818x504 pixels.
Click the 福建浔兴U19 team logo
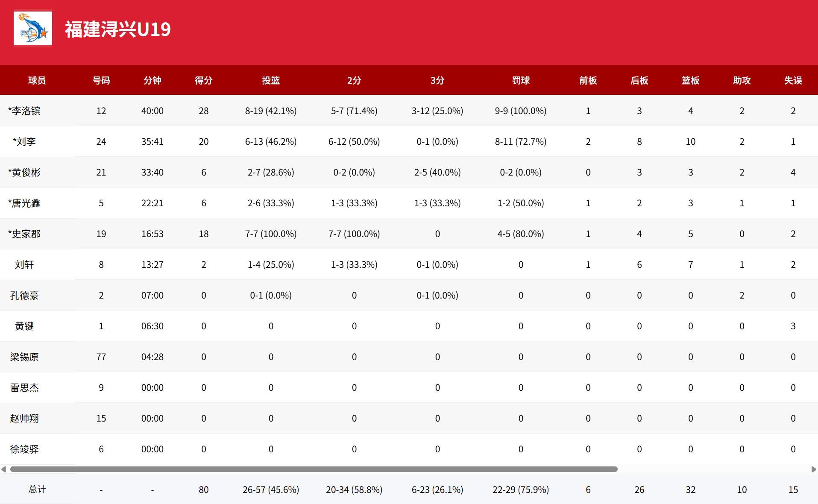point(33,28)
